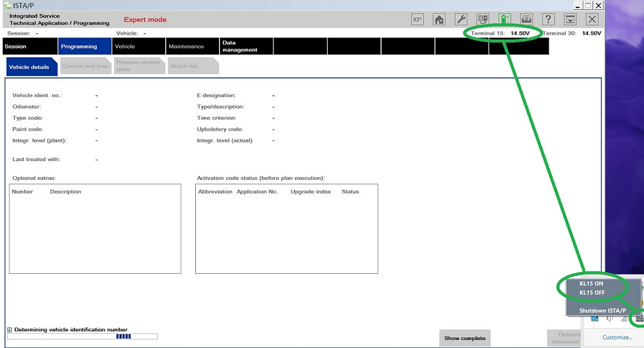Click the Application No. column header
This screenshot has height=348, width=644.
[x=257, y=192]
